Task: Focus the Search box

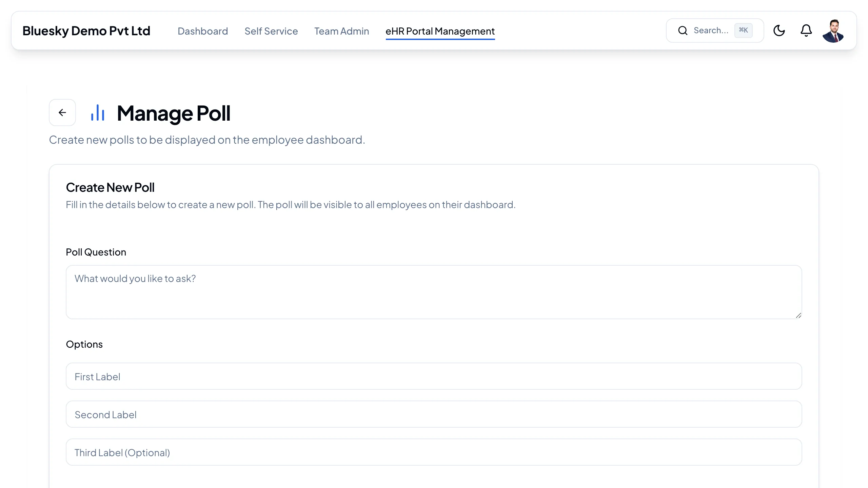Action: pos(715,30)
